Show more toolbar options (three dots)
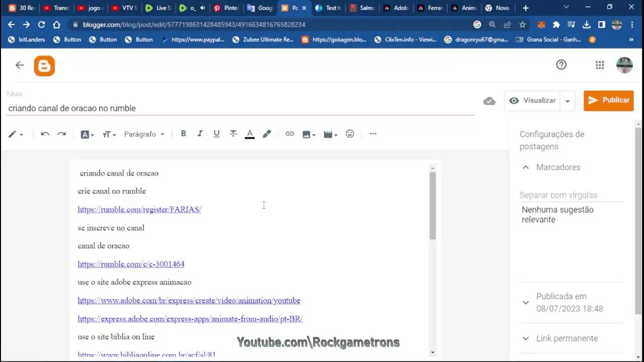Image resolution: width=644 pixels, height=362 pixels. click(373, 134)
